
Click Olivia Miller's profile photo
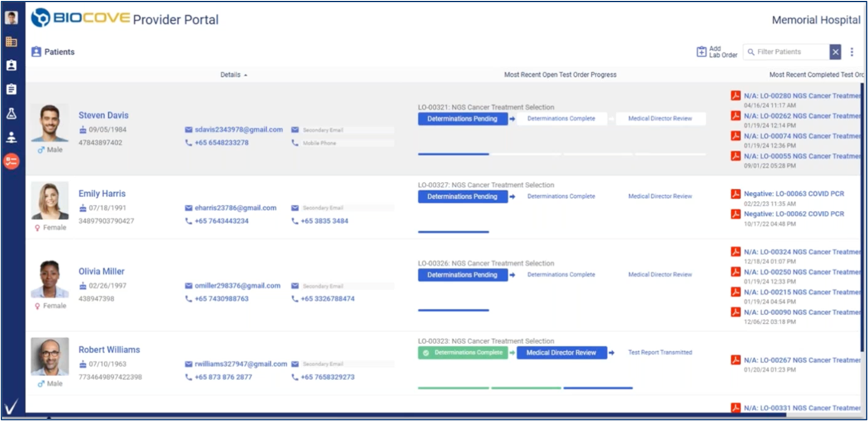click(50, 279)
